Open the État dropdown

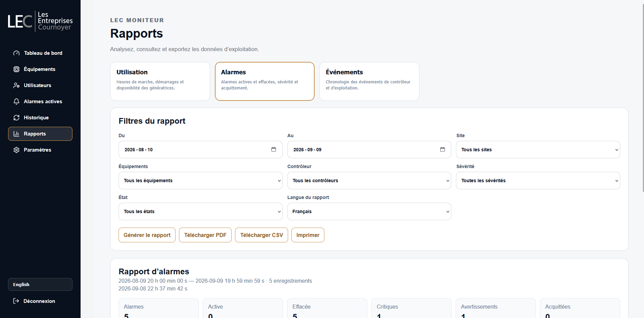[x=200, y=211]
